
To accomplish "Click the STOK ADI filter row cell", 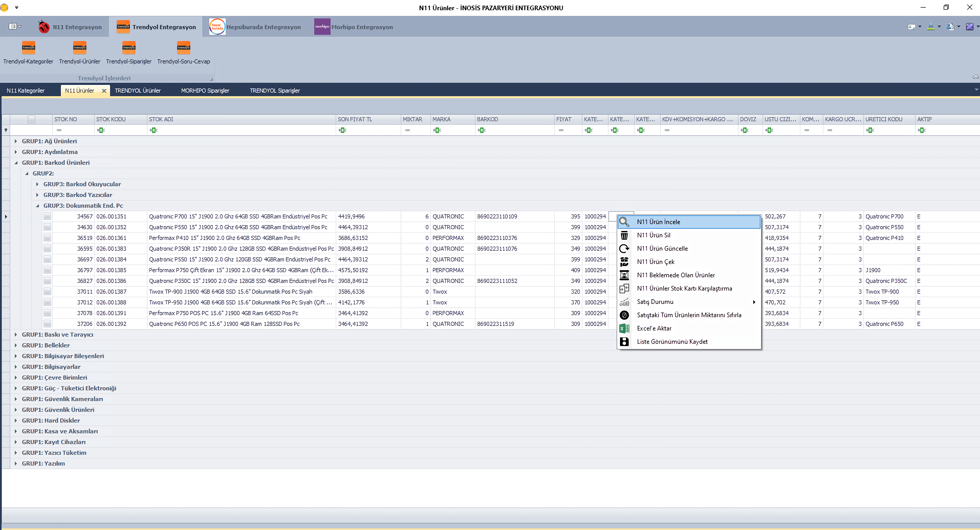I will (241, 130).
